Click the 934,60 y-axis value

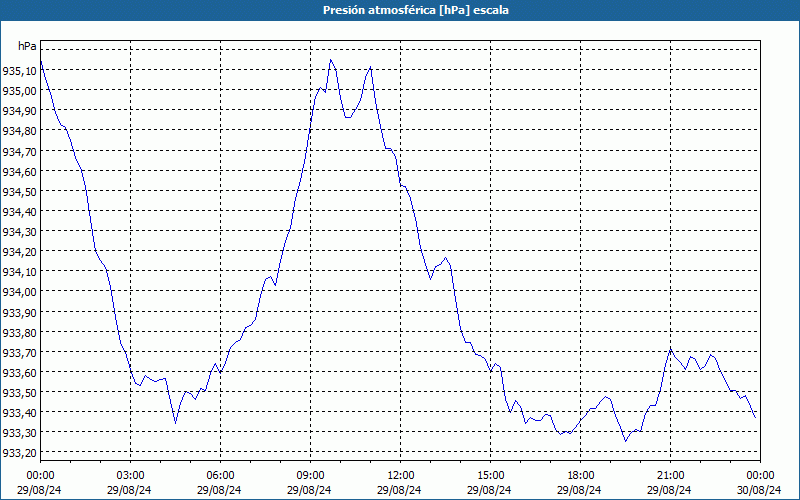coord(19,171)
